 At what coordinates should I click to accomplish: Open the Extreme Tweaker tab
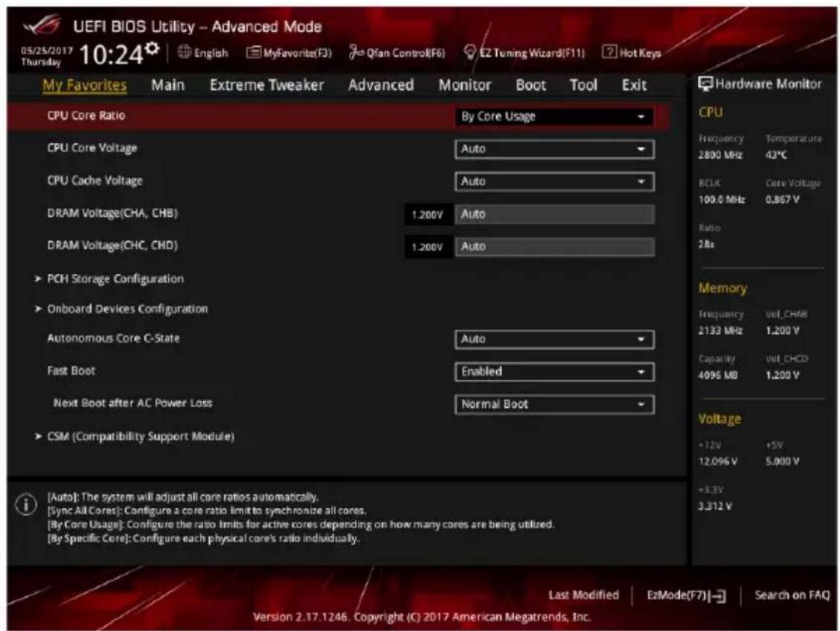(x=267, y=85)
